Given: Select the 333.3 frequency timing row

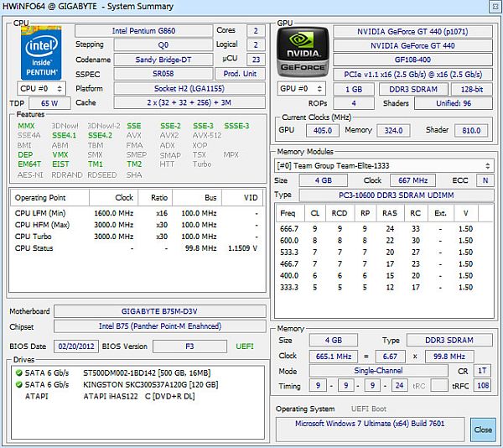Looking at the screenshot, I should coord(384,287).
